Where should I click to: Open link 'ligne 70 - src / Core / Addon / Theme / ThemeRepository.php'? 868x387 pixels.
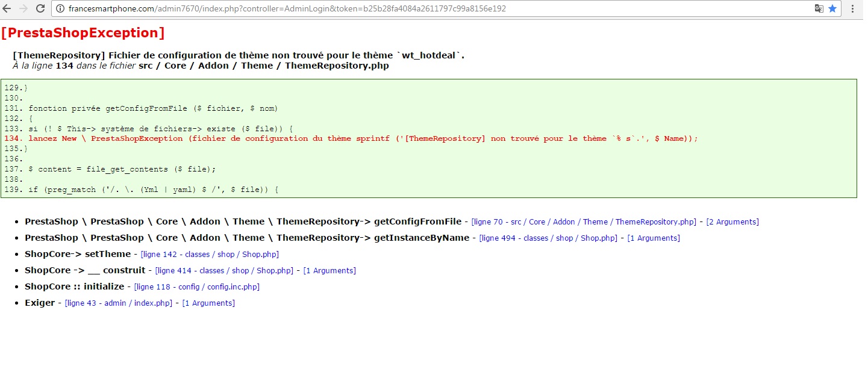(x=583, y=222)
